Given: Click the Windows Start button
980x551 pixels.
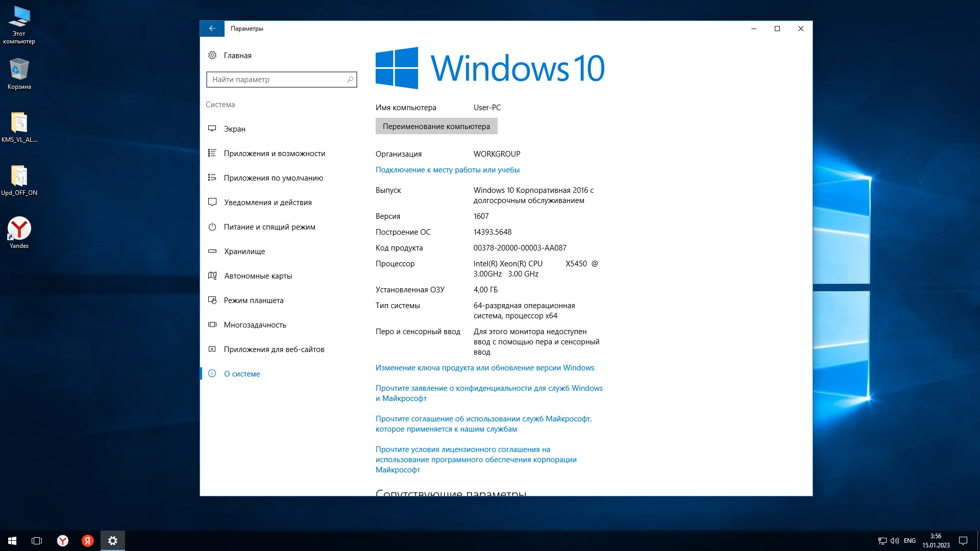Looking at the screenshot, I should click(x=12, y=541).
